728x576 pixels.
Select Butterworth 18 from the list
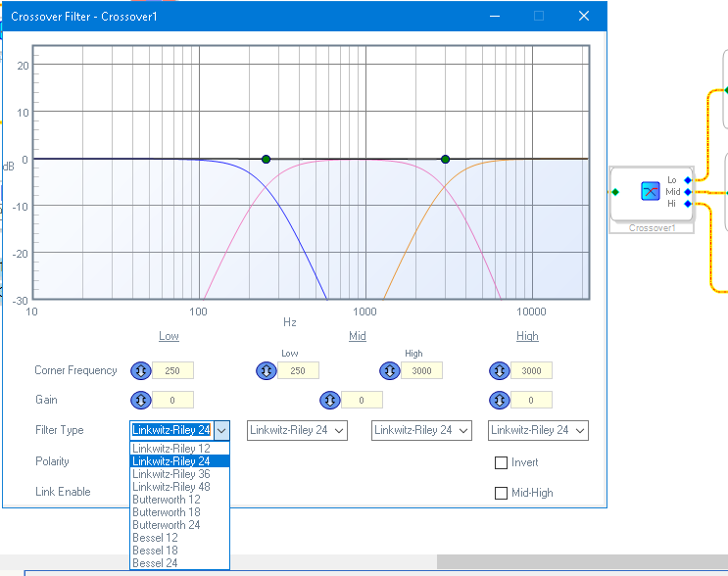pyautogui.click(x=179, y=512)
